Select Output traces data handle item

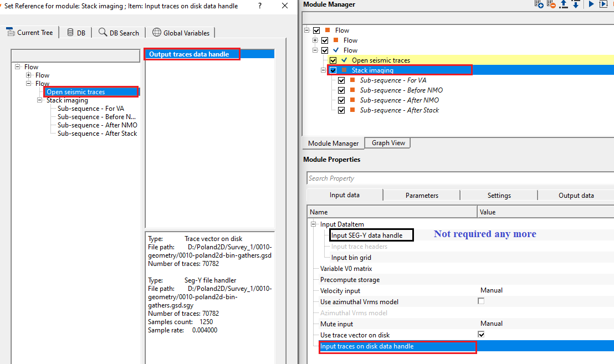[189, 54]
